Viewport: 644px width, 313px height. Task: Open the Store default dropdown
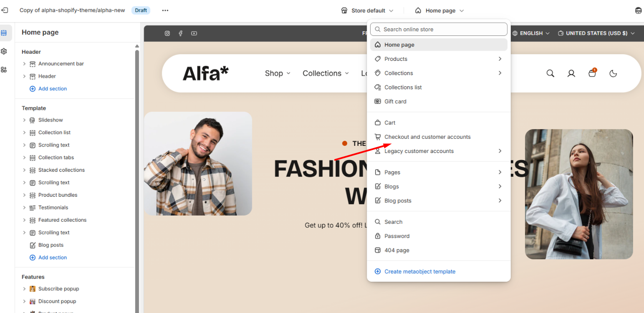tap(367, 10)
